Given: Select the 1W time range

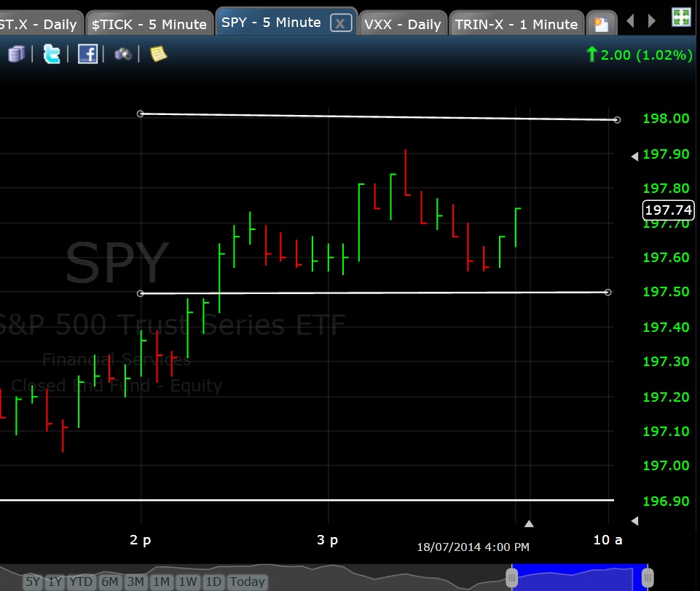Looking at the screenshot, I should click(x=188, y=582).
